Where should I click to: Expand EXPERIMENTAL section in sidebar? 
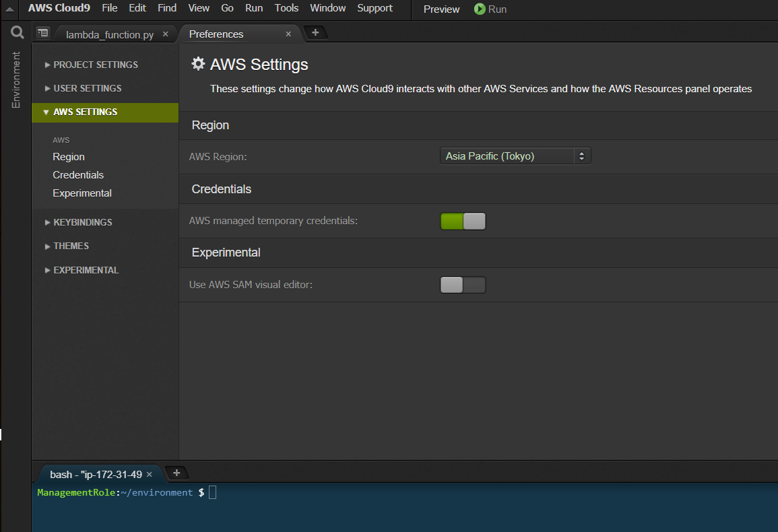[x=82, y=270]
